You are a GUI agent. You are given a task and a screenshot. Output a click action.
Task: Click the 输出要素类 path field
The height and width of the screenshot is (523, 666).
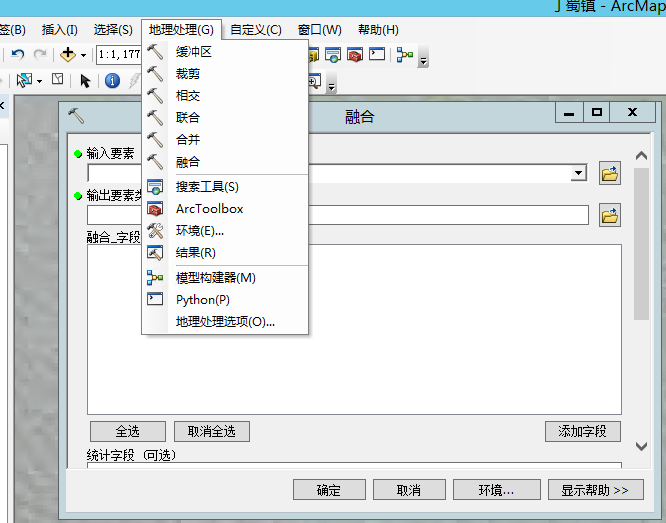pyautogui.click(x=338, y=215)
